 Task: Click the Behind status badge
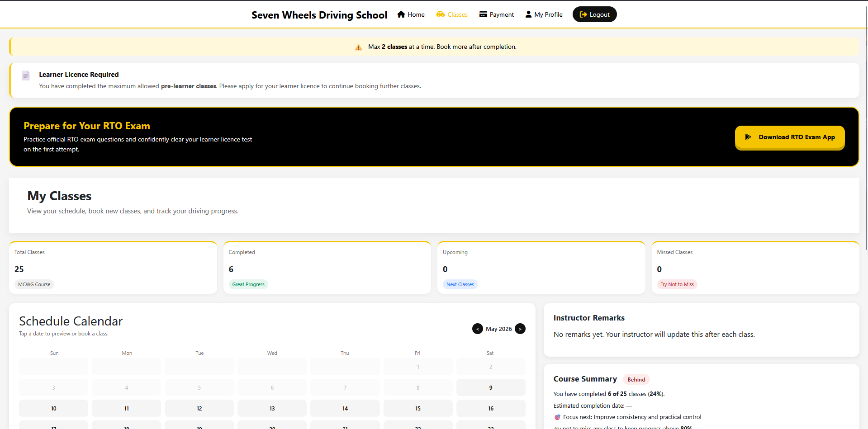[636, 380]
